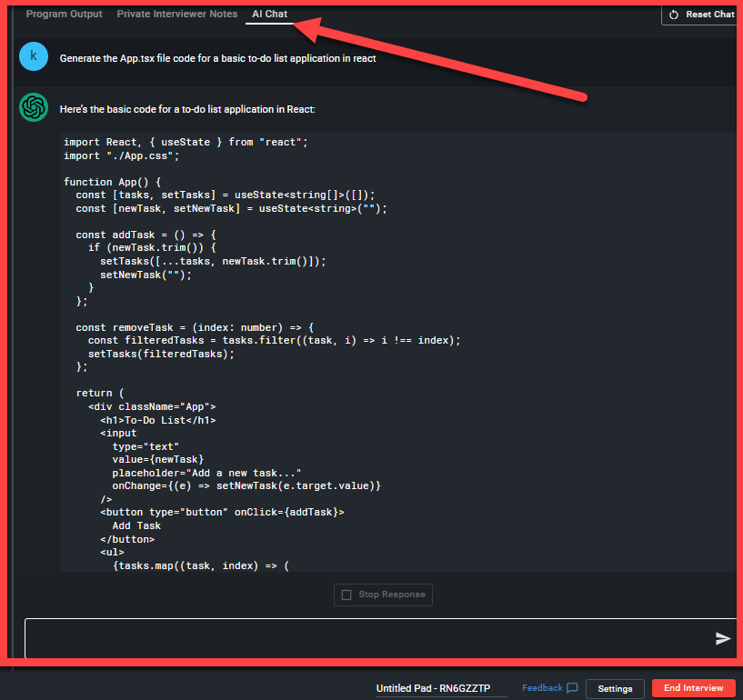Click the blue user avatar 'k'

34,56
